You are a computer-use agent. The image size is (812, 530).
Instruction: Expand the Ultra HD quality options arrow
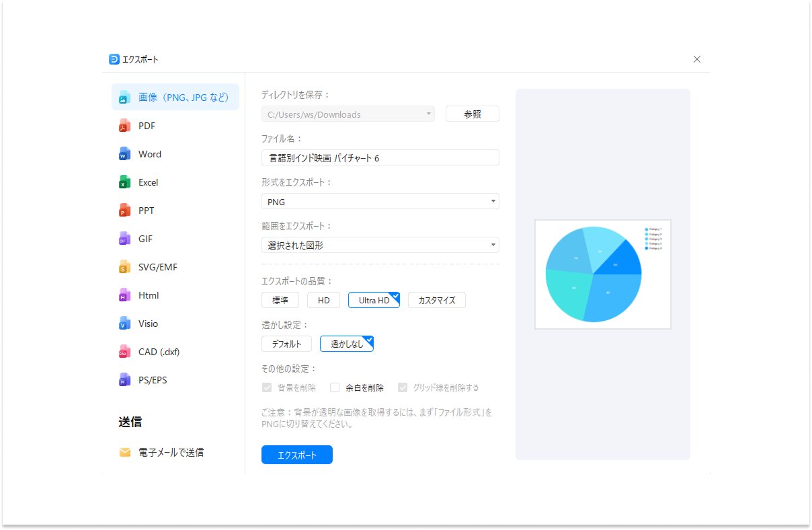pyautogui.click(x=395, y=295)
